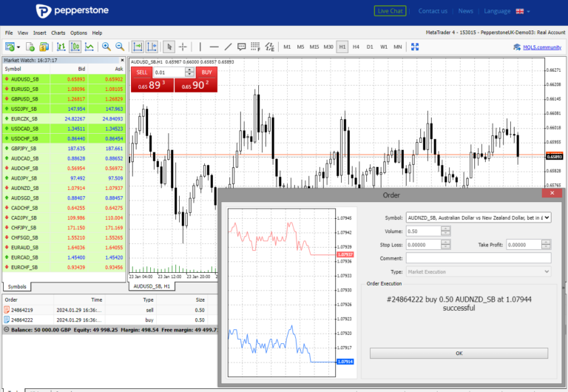Select EURUSD_SB in Market Watch
Image resolution: width=568 pixels, height=392 pixels.
point(64,89)
